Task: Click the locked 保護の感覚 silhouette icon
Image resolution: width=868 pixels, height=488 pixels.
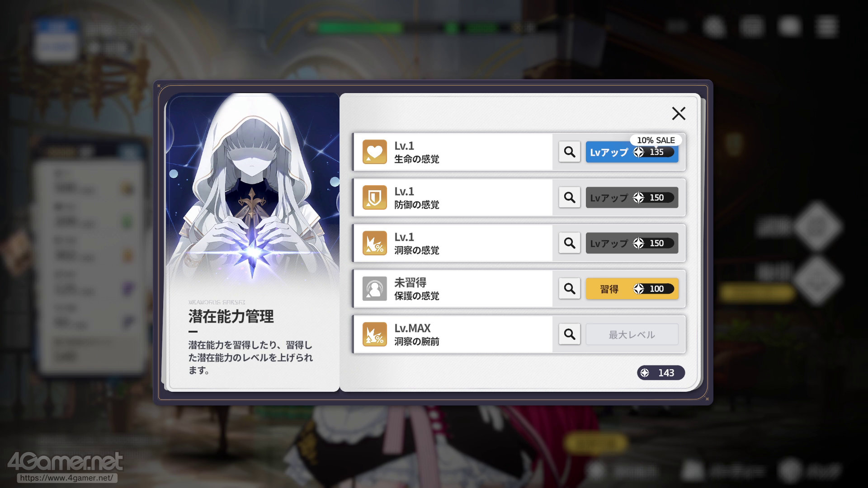Action: click(375, 289)
